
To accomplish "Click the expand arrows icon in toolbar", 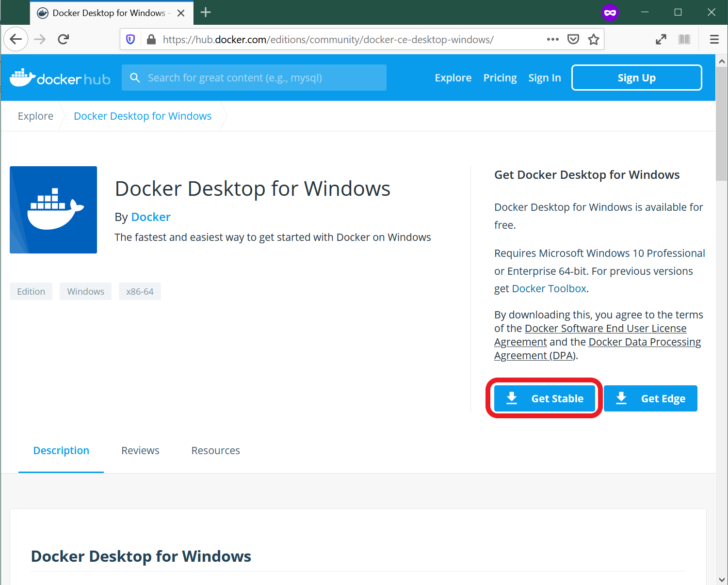I will pos(661,39).
